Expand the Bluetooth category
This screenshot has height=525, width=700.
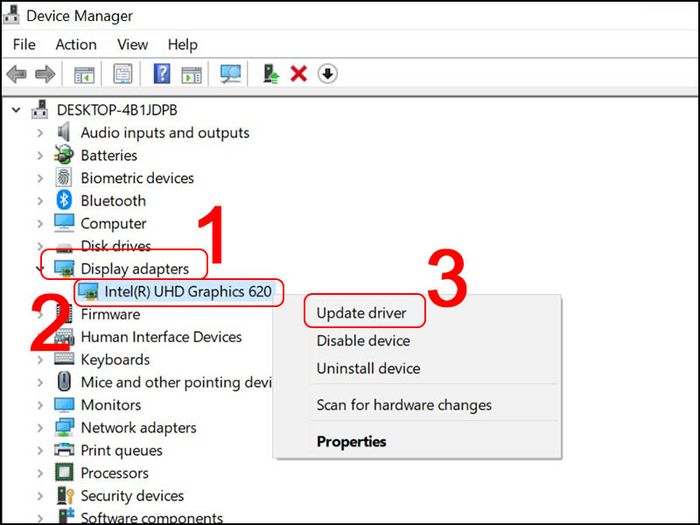pos(40,201)
